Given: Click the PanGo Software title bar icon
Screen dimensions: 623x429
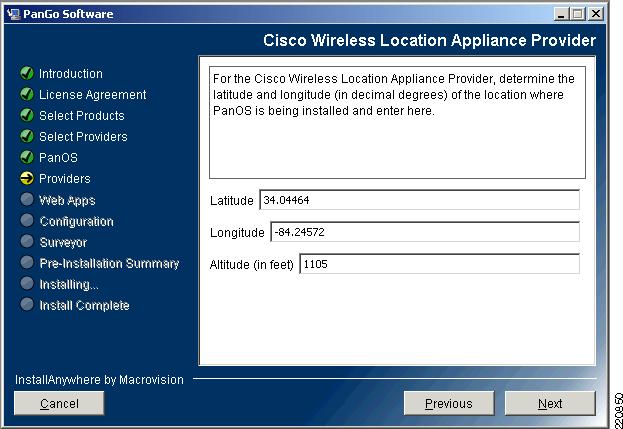Looking at the screenshot, I should point(13,14).
